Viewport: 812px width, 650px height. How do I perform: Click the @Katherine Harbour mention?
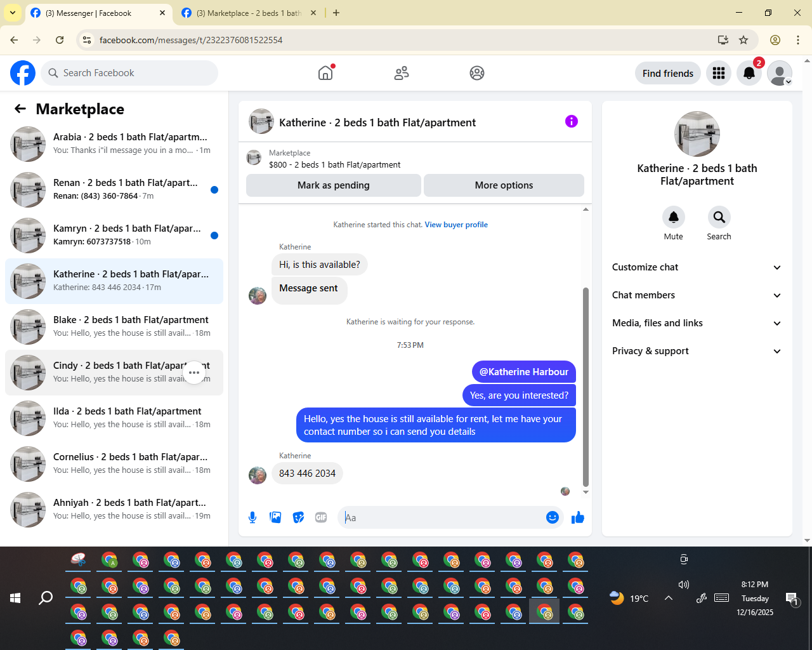(524, 372)
